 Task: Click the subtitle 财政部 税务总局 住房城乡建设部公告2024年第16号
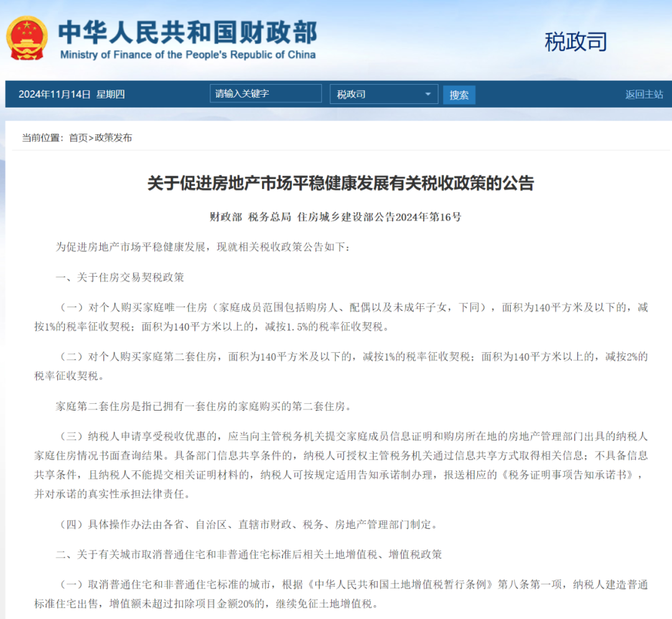335,217
